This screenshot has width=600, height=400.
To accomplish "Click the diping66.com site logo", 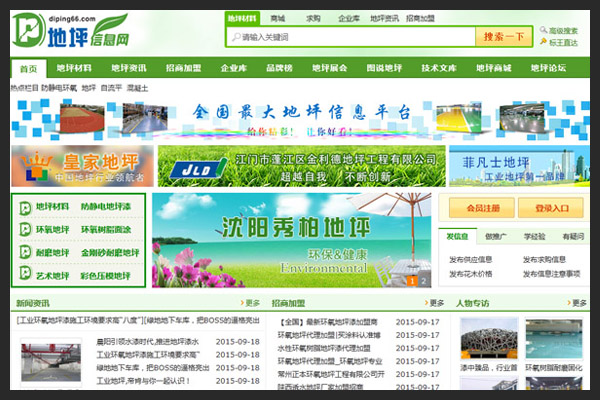I will click(71, 31).
